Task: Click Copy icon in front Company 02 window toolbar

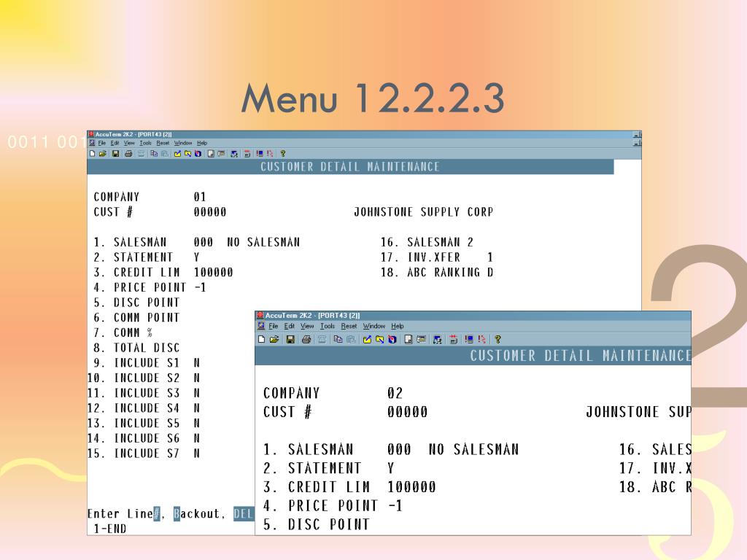Action: [338, 340]
